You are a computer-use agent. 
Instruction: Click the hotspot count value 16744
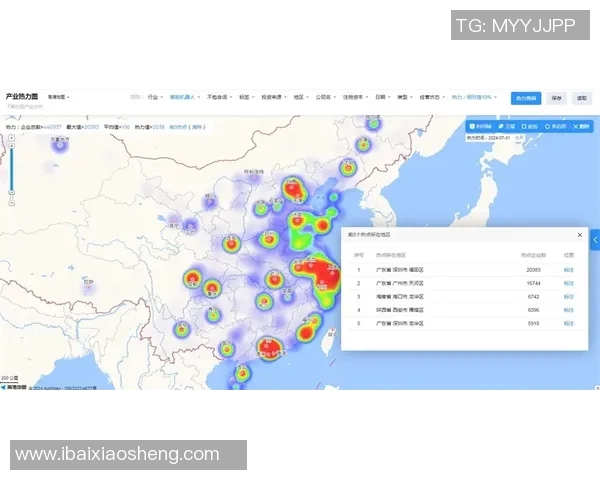(x=533, y=283)
